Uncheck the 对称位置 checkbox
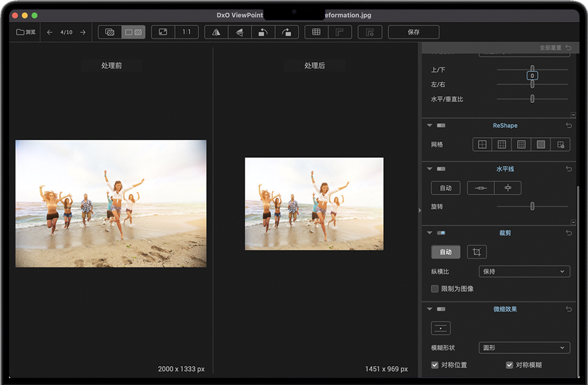Image resolution: width=588 pixels, height=385 pixels. pyautogui.click(x=435, y=365)
